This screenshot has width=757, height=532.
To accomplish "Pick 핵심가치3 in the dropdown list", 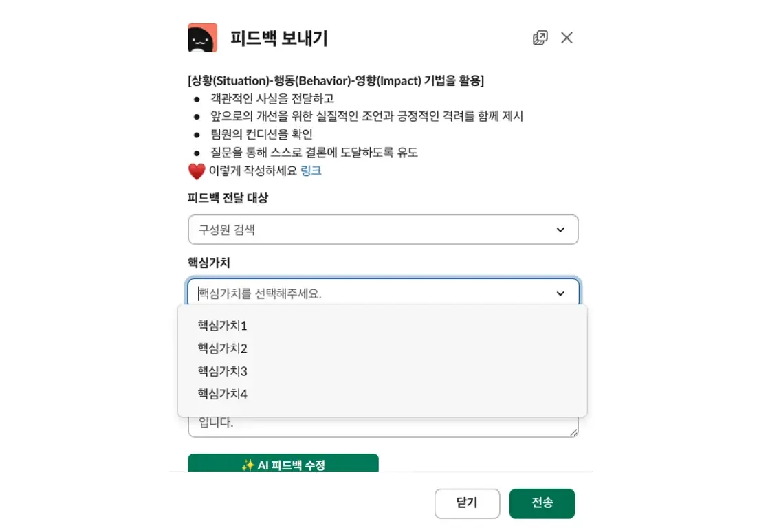I will coord(222,371).
